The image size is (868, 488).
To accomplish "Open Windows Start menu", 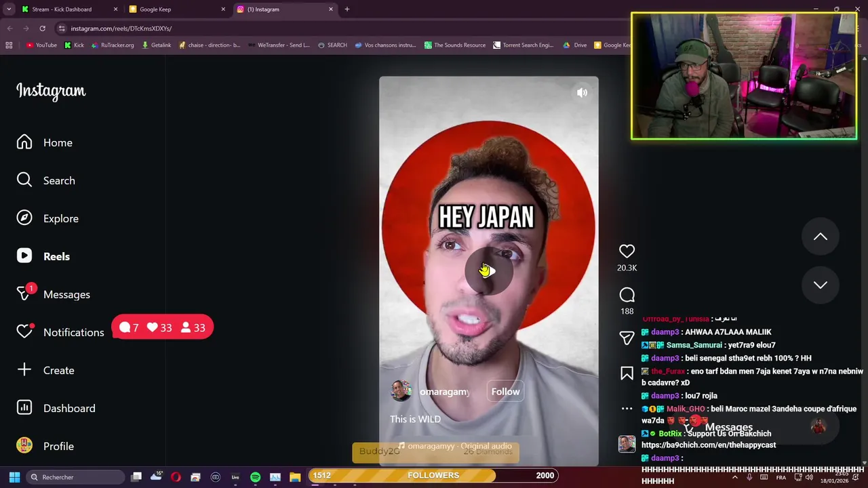I will pyautogui.click(x=14, y=477).
